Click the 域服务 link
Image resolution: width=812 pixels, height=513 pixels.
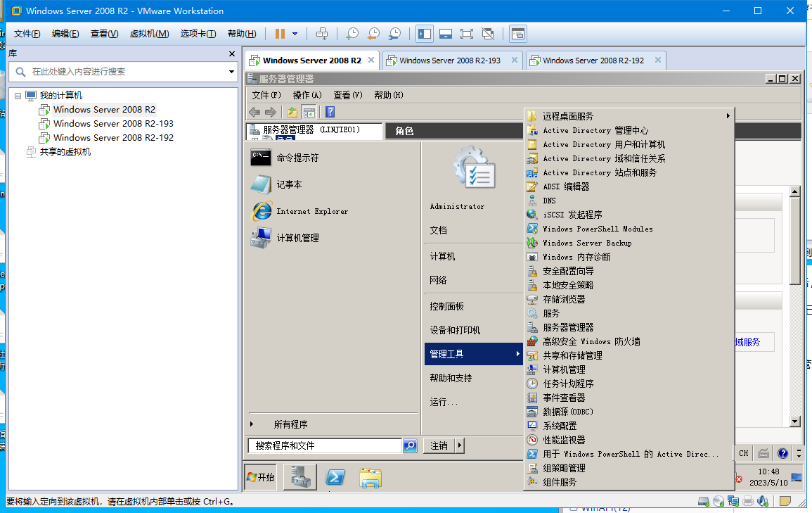point(747,342)
